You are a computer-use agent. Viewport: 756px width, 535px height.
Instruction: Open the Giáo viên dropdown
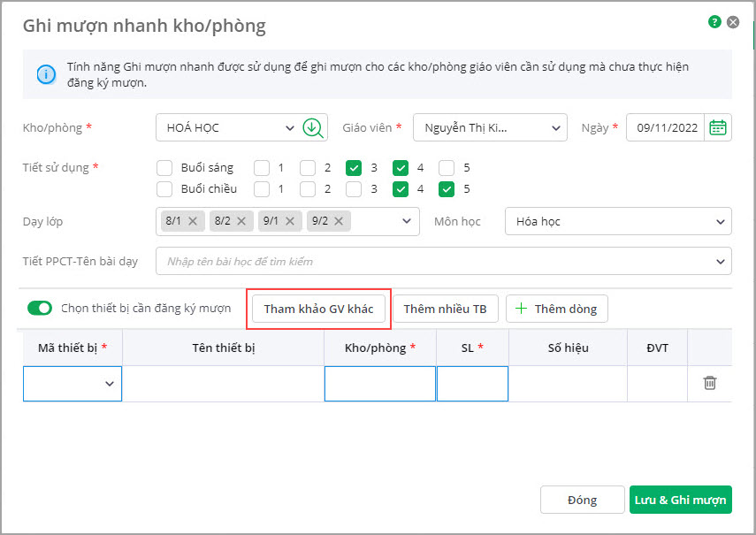[555, 127]
